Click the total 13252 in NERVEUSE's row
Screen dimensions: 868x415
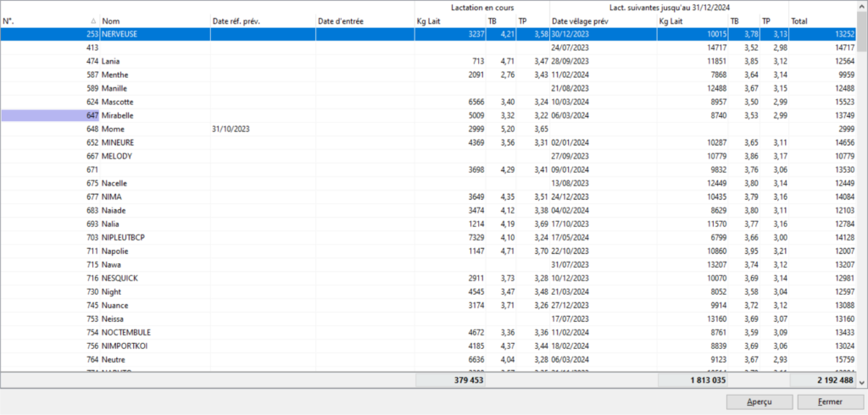[845, 34]
